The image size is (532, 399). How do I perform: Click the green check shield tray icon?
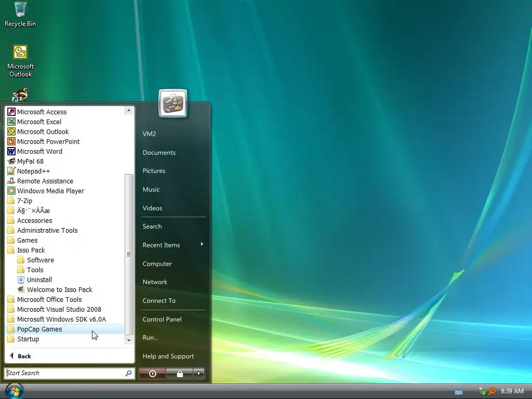click(483, 392)
